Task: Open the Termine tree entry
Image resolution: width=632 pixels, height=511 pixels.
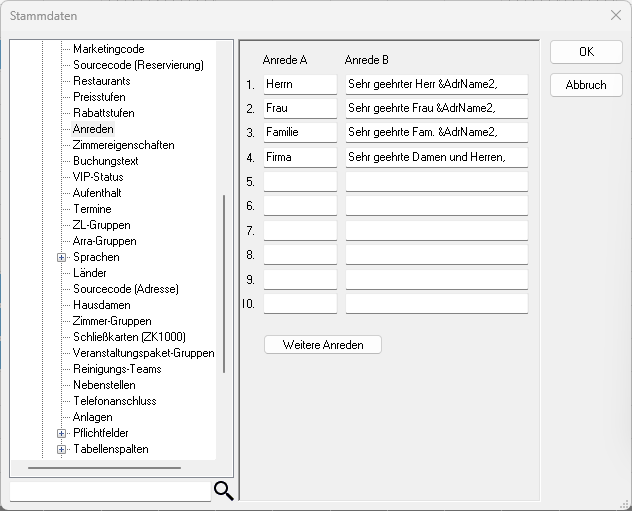Action: [x=92, y=209]
